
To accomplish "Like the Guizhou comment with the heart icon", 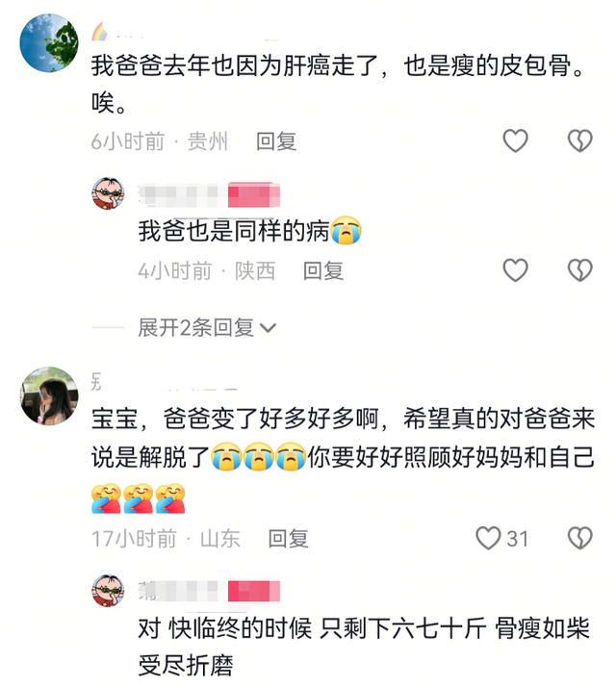I will click(515, 140).
